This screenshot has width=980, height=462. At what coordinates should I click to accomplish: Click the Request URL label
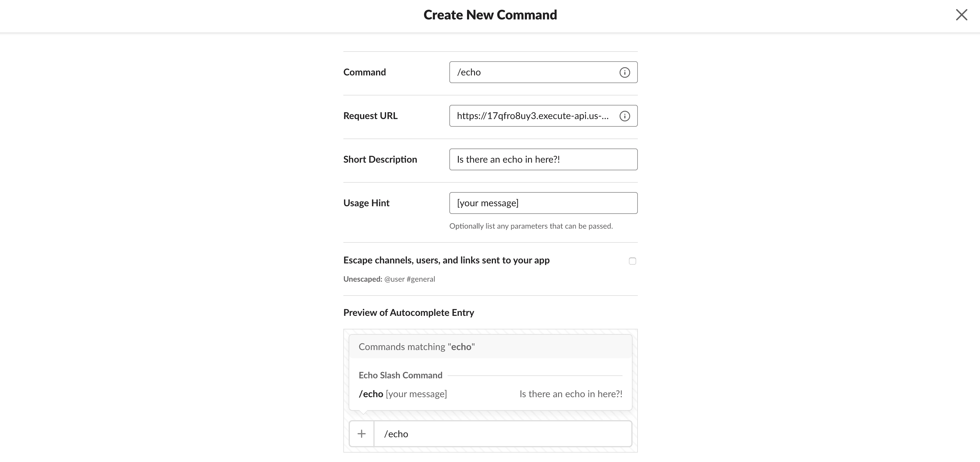(x=370, y=116)
